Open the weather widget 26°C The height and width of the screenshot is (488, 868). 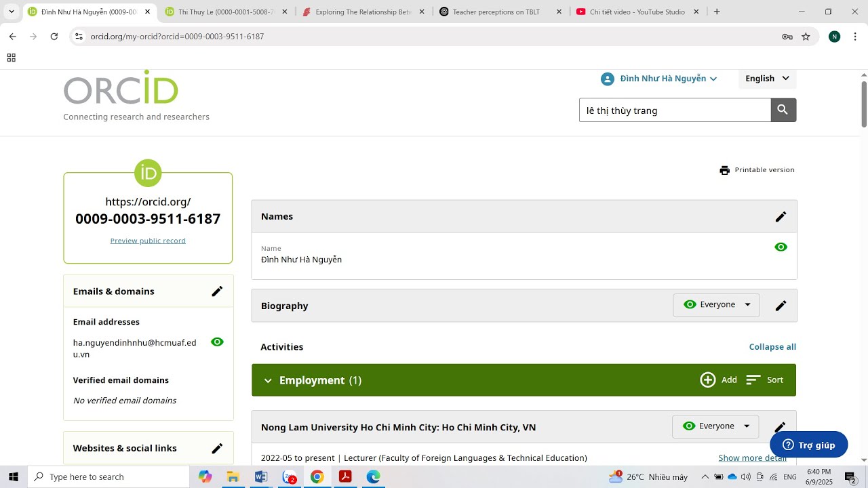648,477
